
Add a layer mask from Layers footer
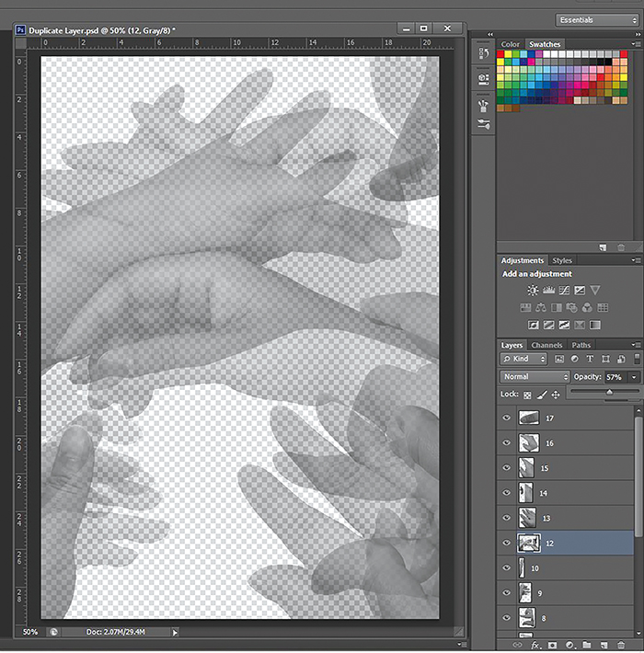pyautogui.click(x=552, y=645)
